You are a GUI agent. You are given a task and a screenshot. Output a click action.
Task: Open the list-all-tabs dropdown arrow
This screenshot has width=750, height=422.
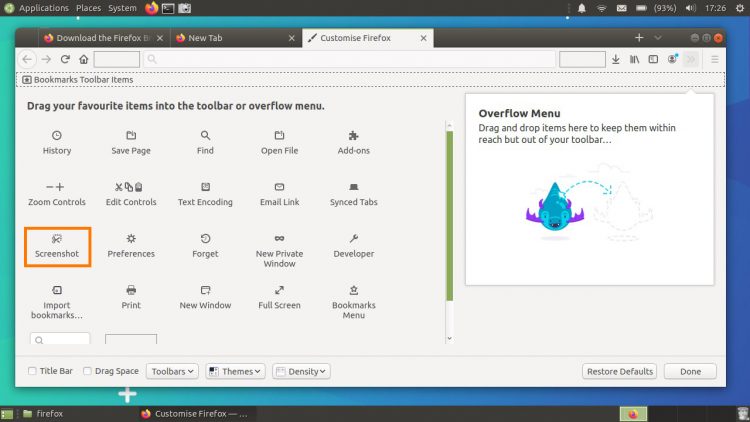click(x=658, y=38)
